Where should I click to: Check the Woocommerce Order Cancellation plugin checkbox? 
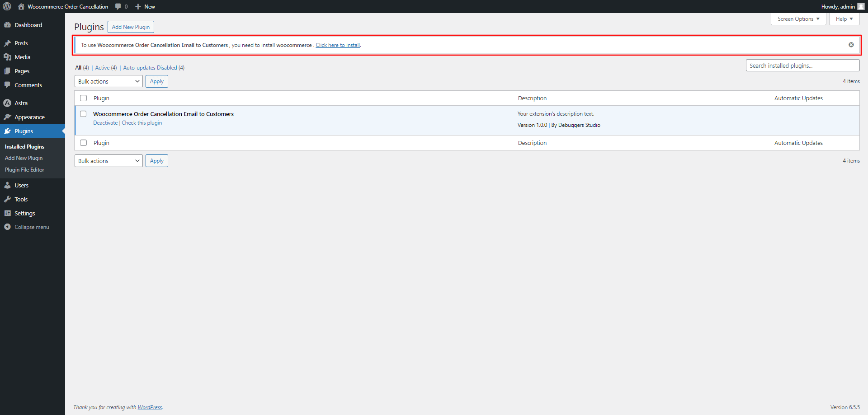83,114
